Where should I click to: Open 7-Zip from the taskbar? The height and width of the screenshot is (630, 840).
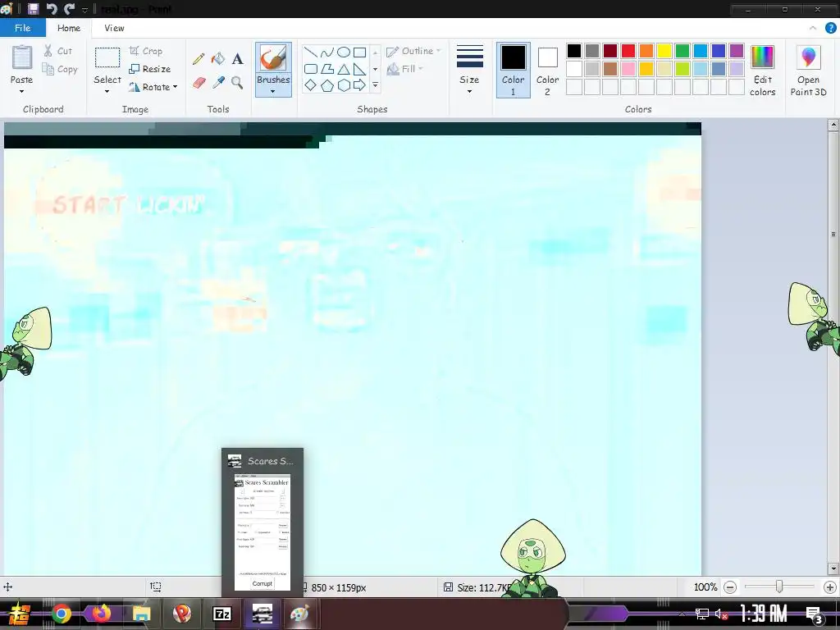[221, 614]
